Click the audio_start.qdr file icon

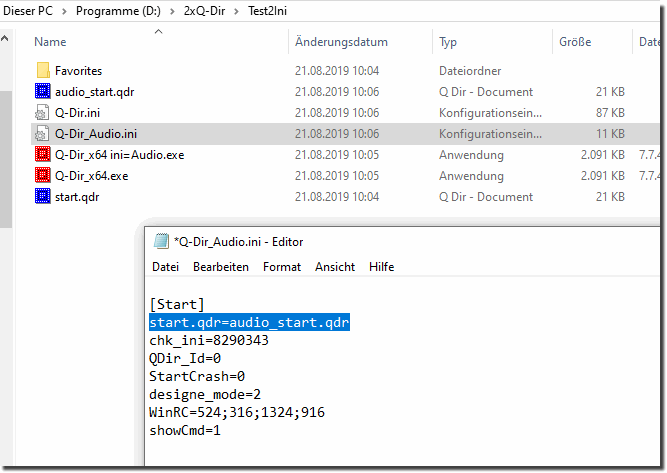point(43,91)
